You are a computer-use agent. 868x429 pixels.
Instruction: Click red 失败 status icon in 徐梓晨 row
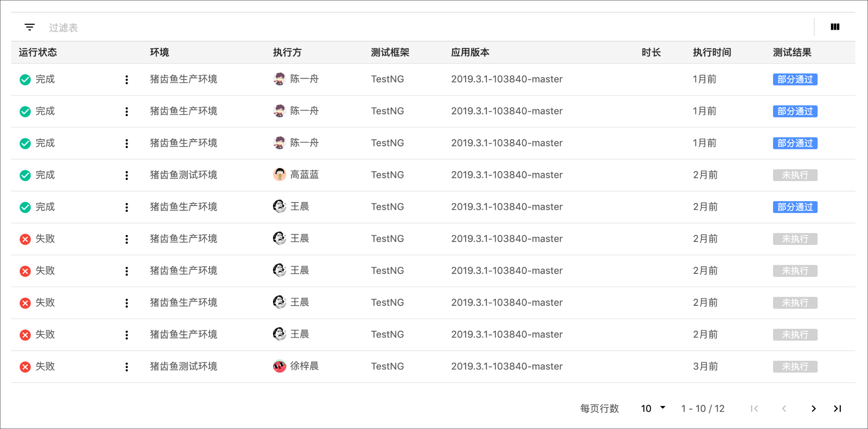[x=25, y=367]
